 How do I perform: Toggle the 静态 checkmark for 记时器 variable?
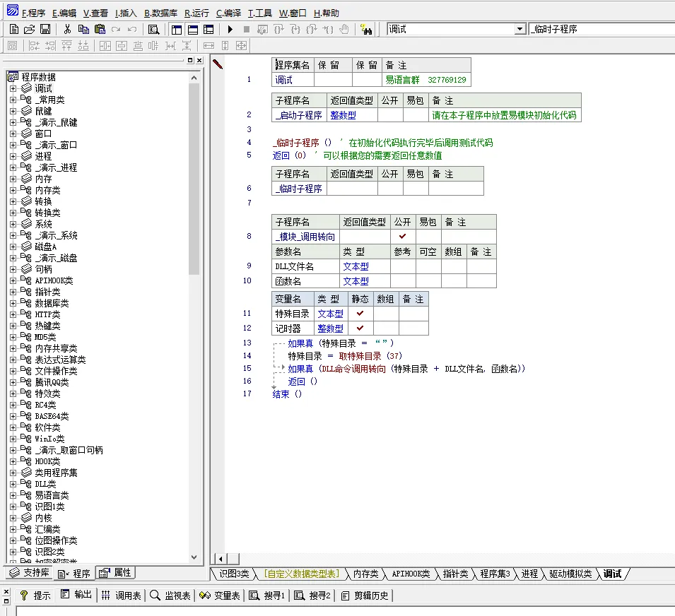[x=360, y=328]
